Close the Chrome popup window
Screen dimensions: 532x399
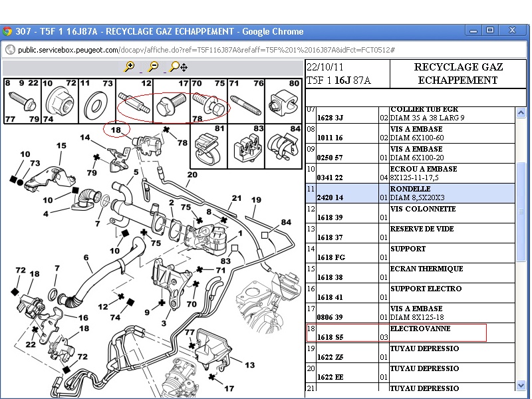[512, 31]
